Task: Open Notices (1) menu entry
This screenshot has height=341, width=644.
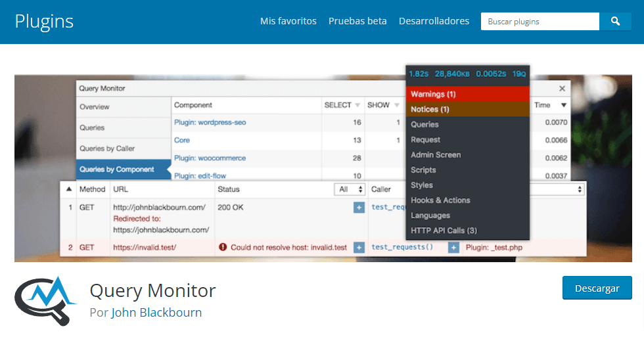Action: tap(467, 109)
